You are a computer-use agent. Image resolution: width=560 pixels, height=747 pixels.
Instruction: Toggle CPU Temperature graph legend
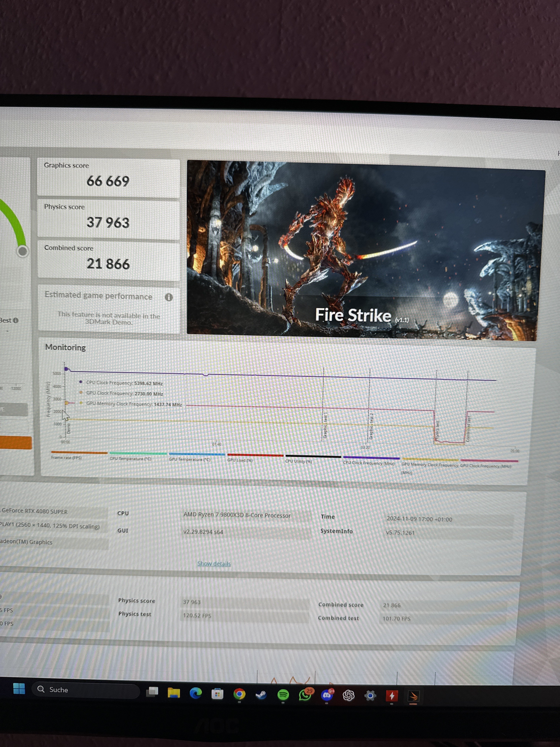point(131,459)
